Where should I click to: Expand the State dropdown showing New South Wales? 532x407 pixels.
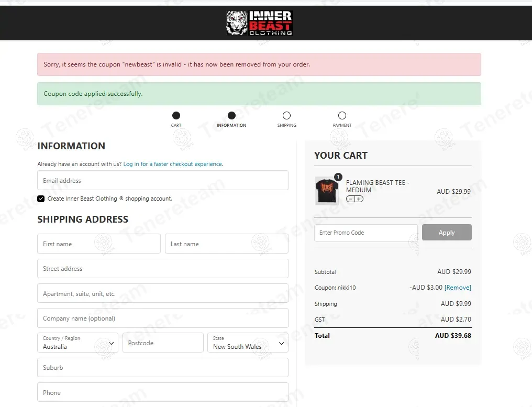248,343
